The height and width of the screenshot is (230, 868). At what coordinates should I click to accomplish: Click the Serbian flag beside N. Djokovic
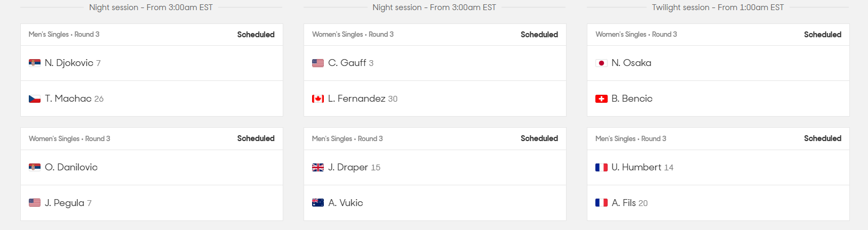[35, 63]
